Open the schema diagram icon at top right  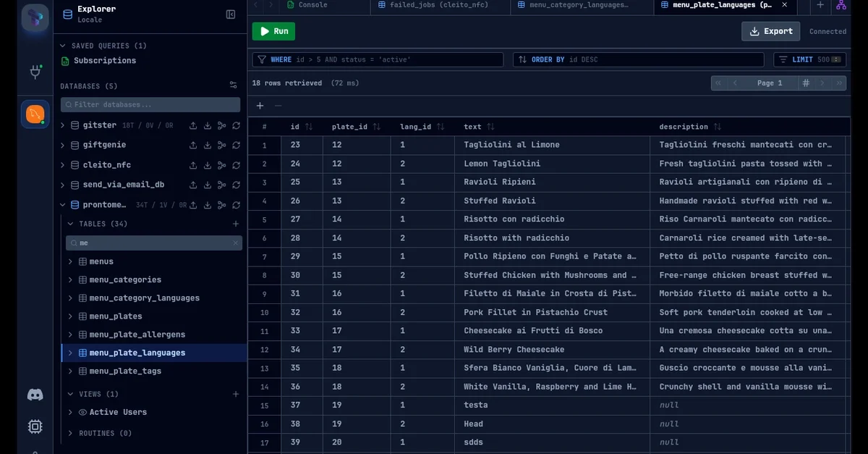click(841, 5)
